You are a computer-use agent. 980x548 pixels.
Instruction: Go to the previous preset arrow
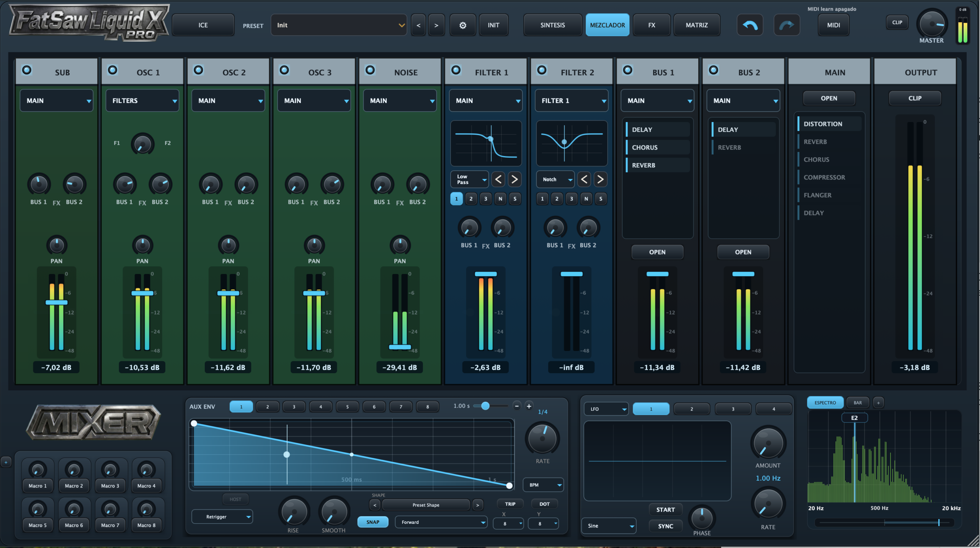[x=418, y=25]
